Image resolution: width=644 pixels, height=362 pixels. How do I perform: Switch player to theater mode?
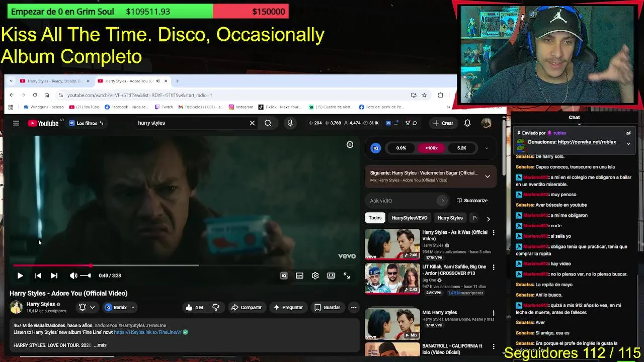(331, 276)
